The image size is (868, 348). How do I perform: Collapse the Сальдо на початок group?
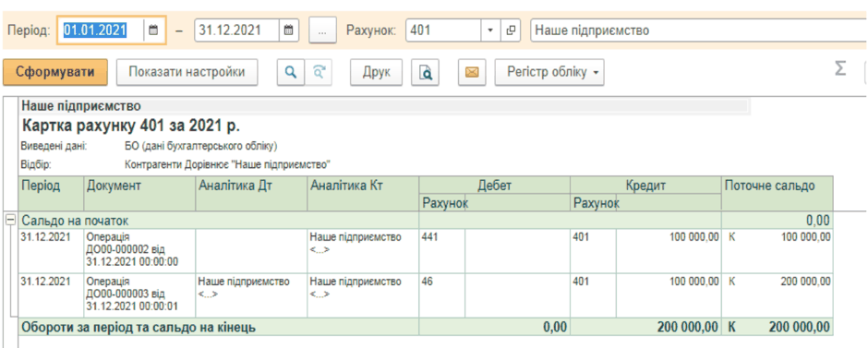[x=10, y=221]
